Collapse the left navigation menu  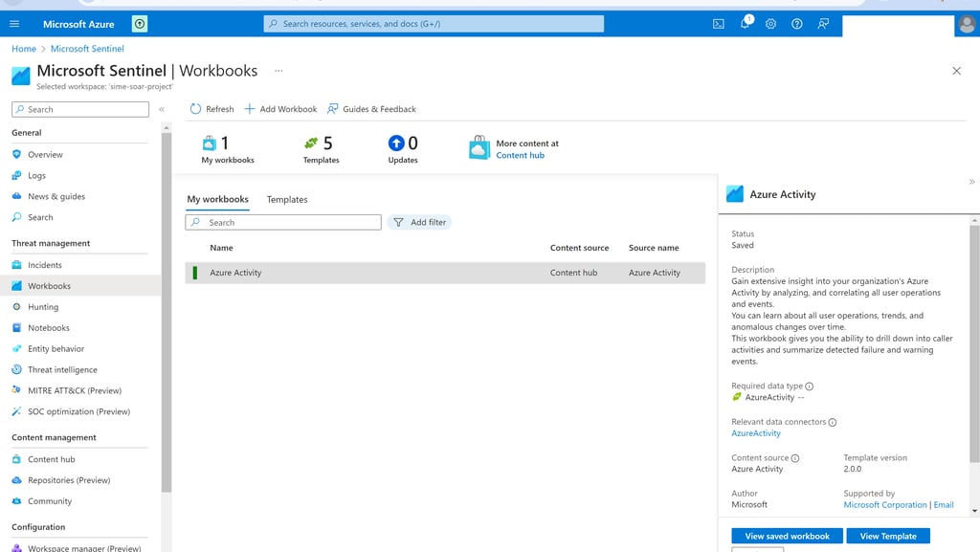pos(162,109)
